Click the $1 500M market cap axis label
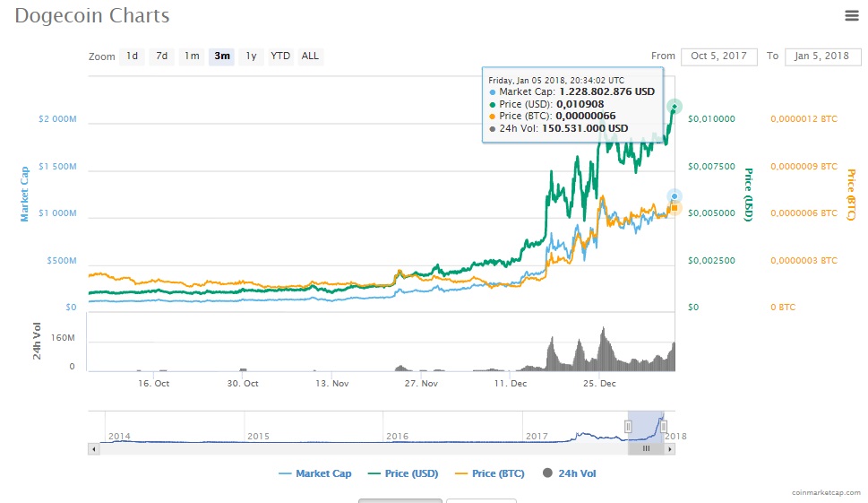 (x=57, y=167)
